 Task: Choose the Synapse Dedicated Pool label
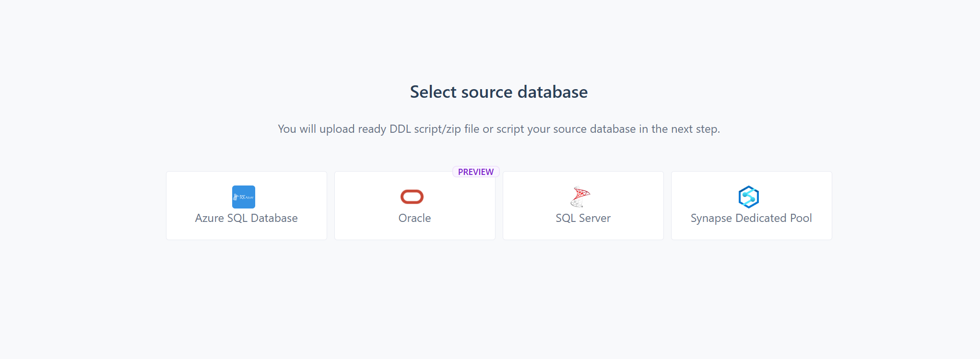coord(751,218)
